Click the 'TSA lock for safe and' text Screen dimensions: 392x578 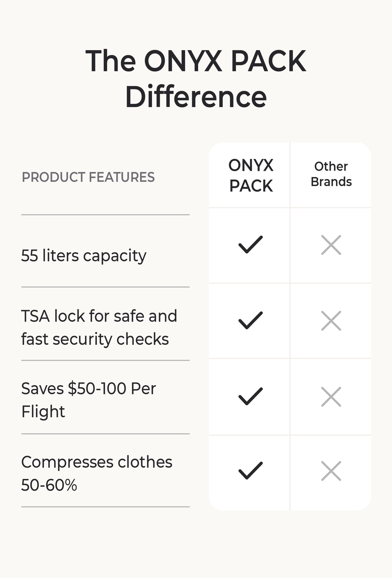click(x=99, y=316)
